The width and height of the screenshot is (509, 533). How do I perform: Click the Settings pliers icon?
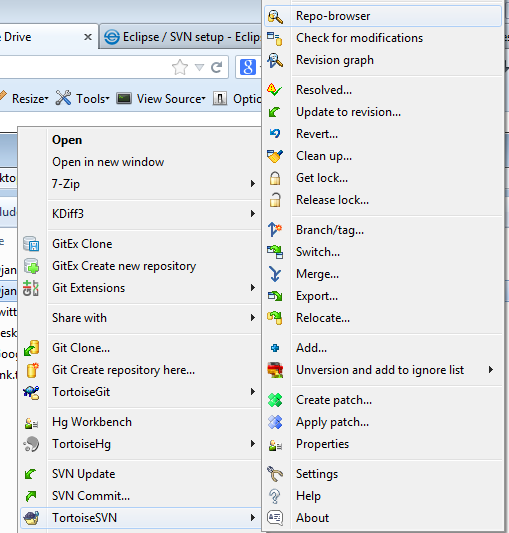[275, 474]
